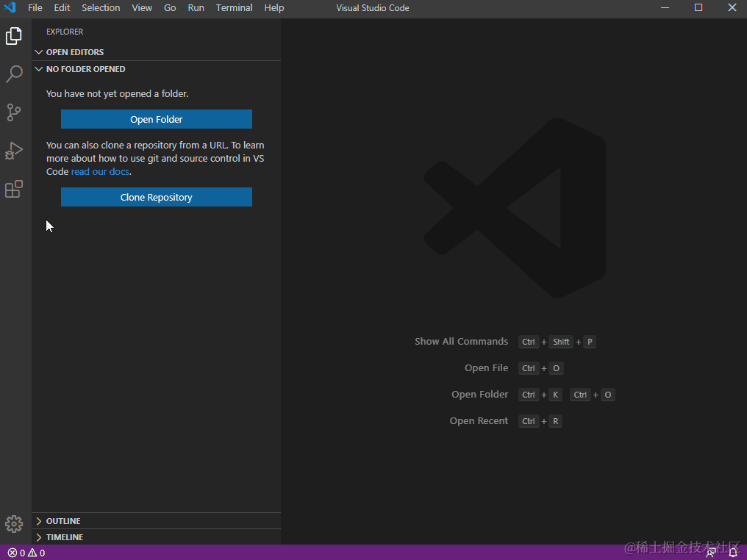Close the Visual Studio Code window
Image resolution: width=747 pixels, height=560 pixels.
pyautogui.click(x=732, y=7)
